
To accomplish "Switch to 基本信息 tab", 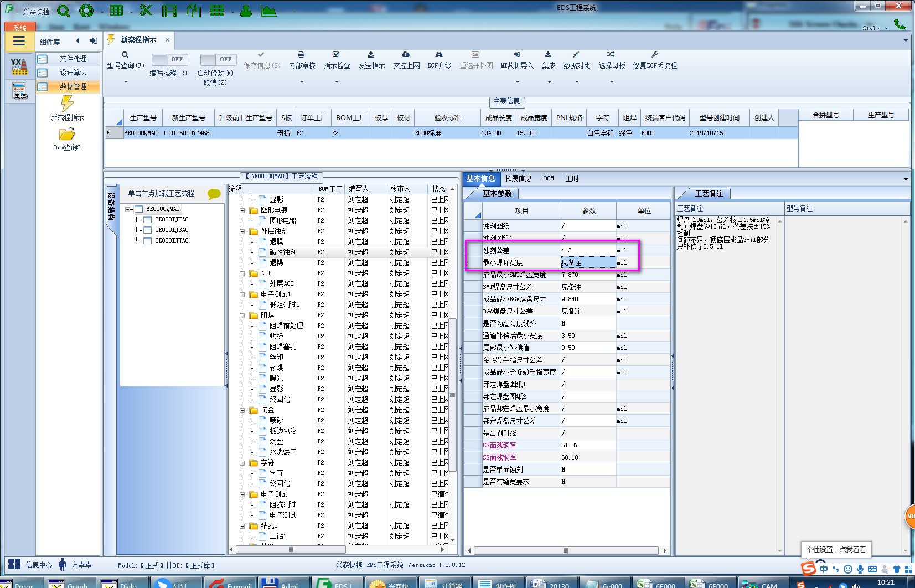I will [x=480, y=178].
